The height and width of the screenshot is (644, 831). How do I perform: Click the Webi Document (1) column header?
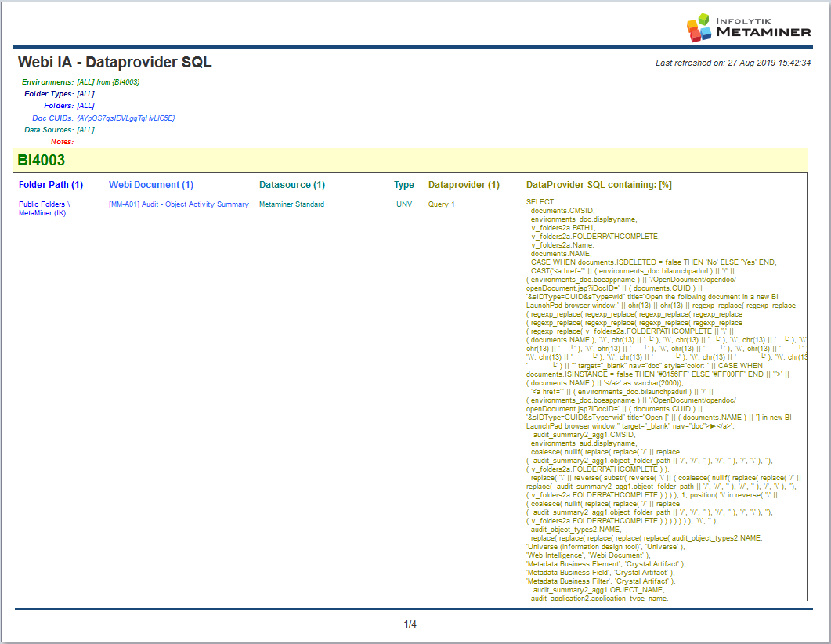pyautogui.click(x=151, y=185)
